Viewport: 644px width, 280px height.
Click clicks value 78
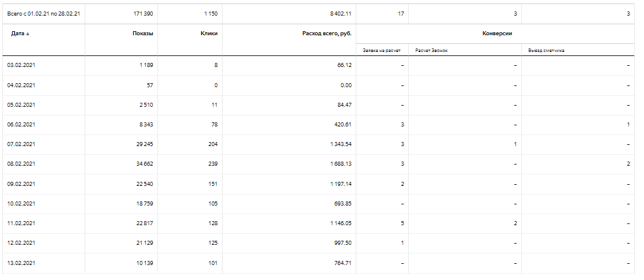[x=214, y=124]
